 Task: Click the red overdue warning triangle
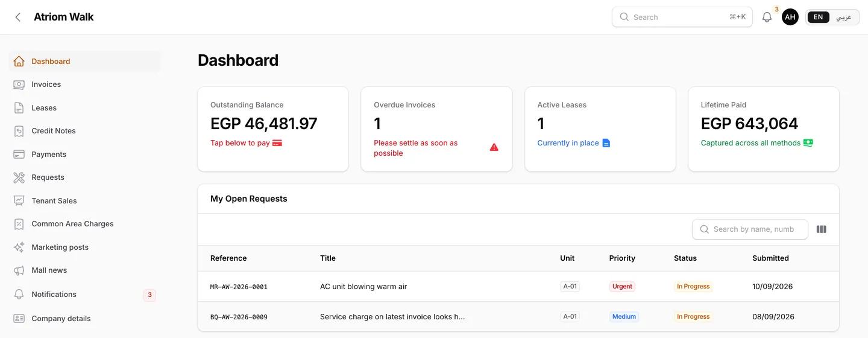(x=494, y=147)
